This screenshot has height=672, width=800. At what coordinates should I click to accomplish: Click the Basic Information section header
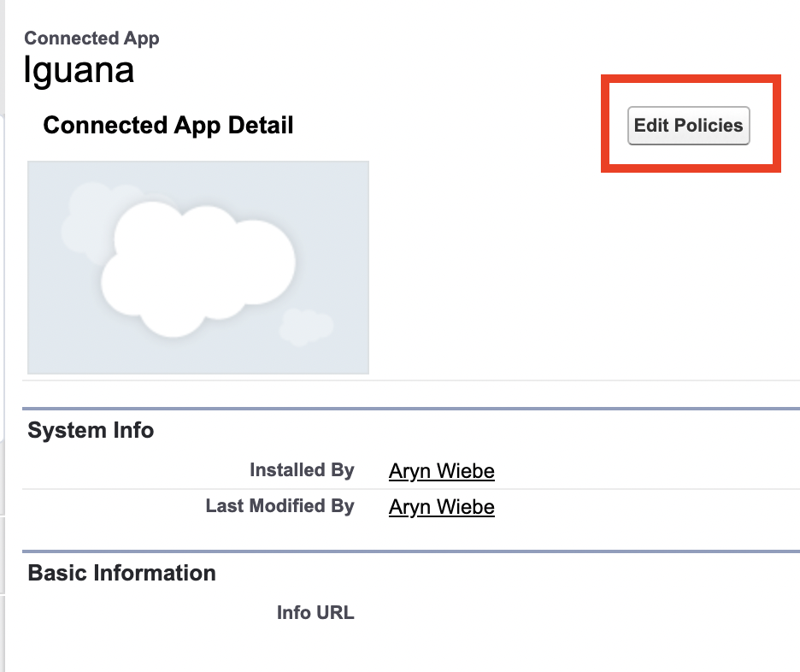pos(121,573)
